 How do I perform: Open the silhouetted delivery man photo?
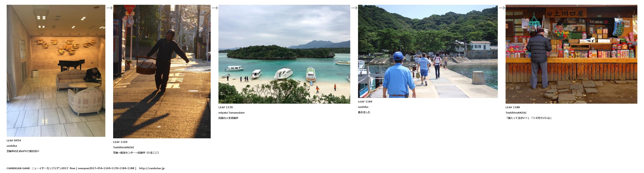[x=162, y=72]
